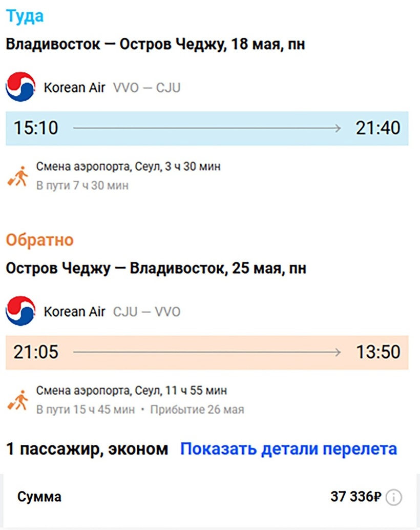Viewport: 420px width, 530px height.
Task: Click the airport transfer icon for the 11 ч 55 мин layover
Action: click(x=18, y=400)
